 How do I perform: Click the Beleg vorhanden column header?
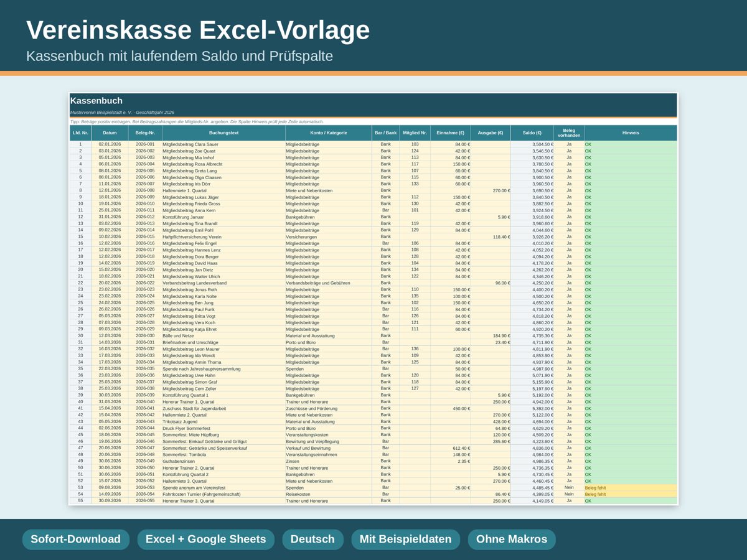(x=569, y=133)
